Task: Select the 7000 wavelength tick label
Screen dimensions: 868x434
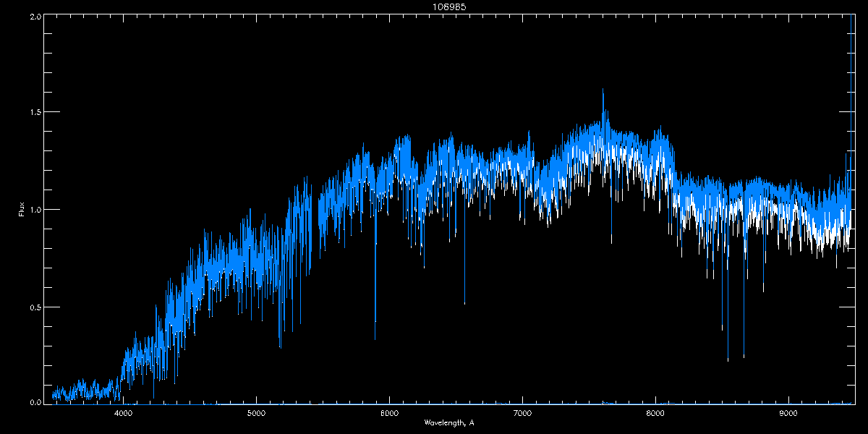Action: coord(522,413)
